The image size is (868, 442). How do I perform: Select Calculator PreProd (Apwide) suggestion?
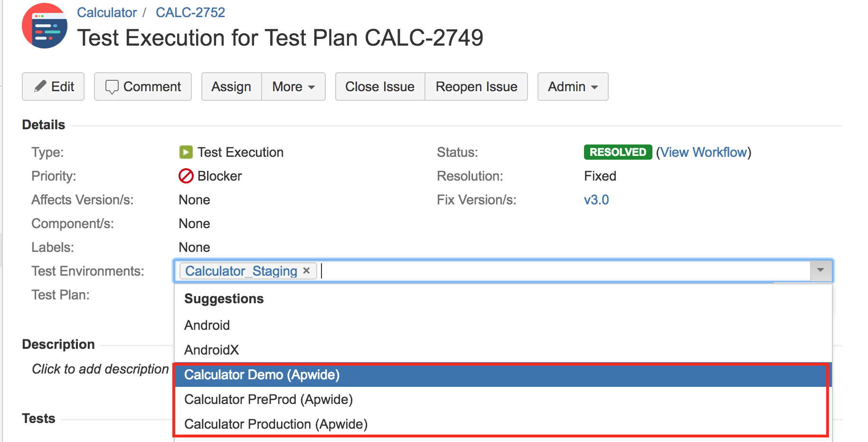pyautogui.click(x=503, y=399)
